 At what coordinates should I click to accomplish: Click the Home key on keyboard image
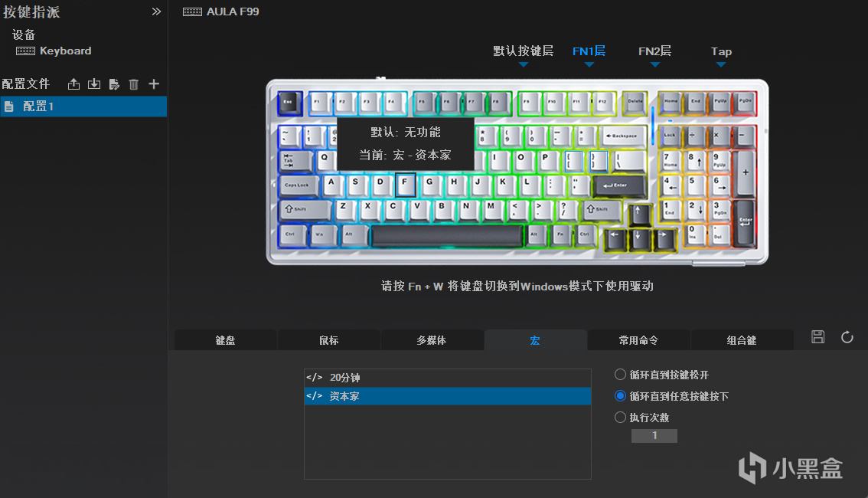pyautogui.click(x=671, y=103)
